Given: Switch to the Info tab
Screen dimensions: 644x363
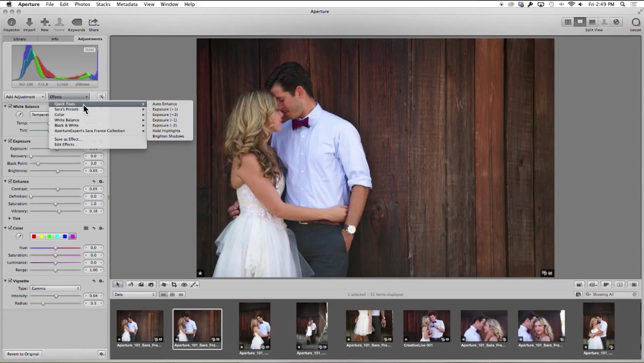Looking at the screenshot, I should pyautogui.click(x=55, y=39).
